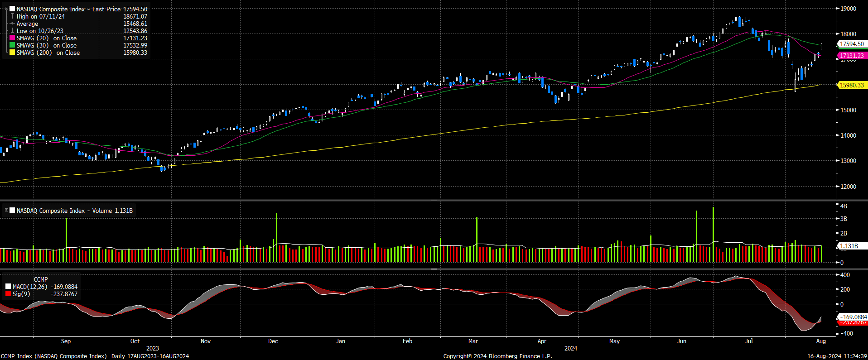
Task: Click the 400 MACD axis label
Action: [x=845, y=275]
